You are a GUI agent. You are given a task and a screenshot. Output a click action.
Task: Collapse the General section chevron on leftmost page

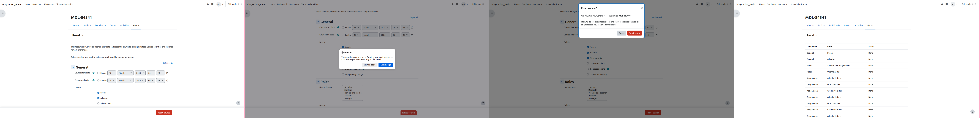[x=73, y=67]
